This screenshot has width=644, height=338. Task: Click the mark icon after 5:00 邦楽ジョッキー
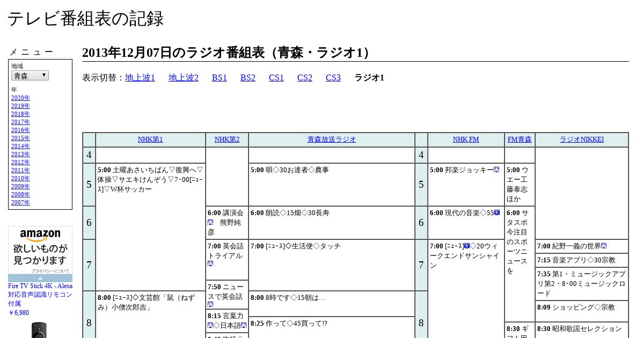pos(497,170)
